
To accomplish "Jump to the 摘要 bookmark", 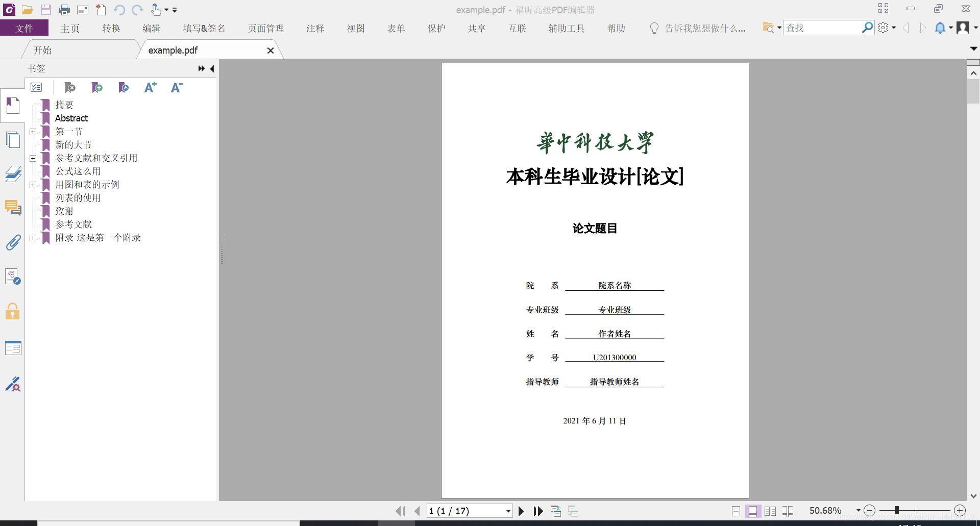I will pyautogui.click(x=64, y=105).
